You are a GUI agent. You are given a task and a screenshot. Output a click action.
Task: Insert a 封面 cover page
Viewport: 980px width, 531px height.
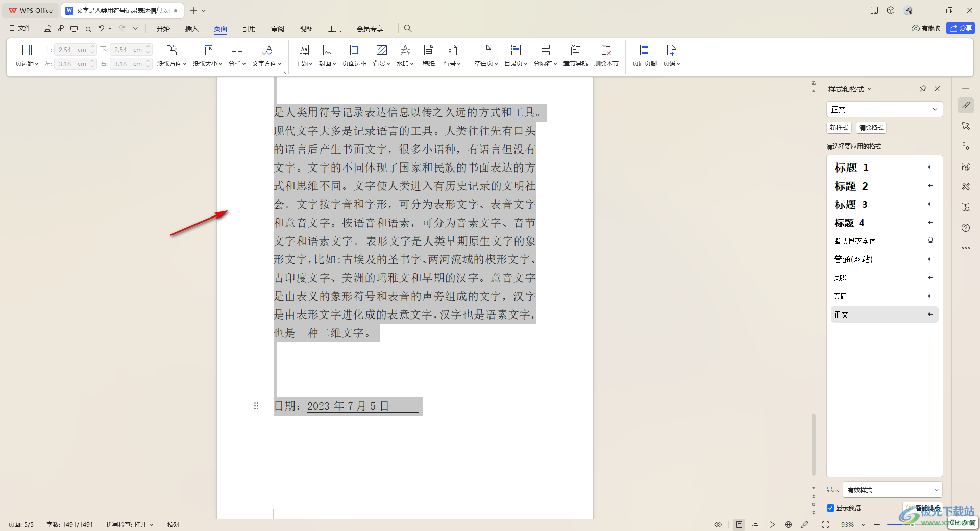[327, 56]
